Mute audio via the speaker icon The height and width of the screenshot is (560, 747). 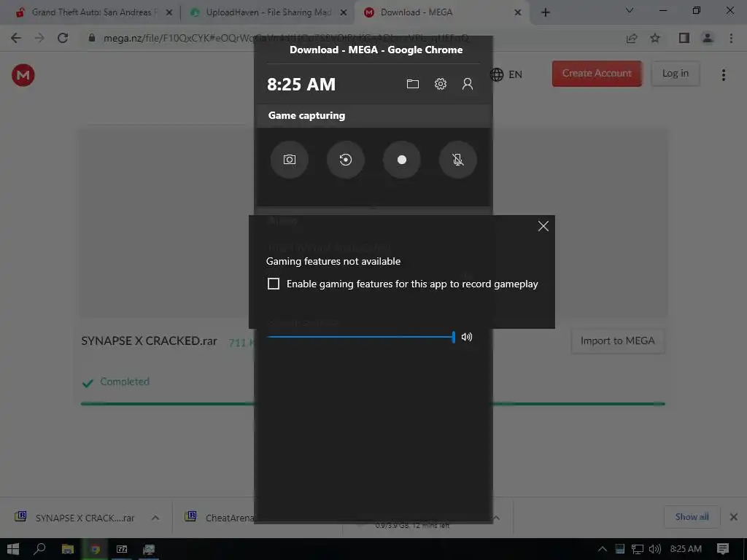point(467,337)
